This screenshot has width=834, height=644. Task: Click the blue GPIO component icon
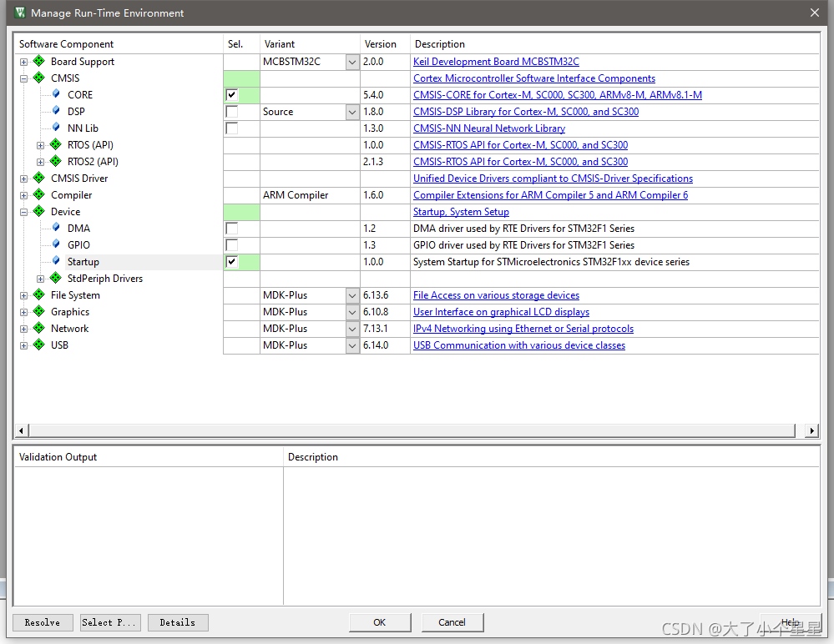click(56, 244)
